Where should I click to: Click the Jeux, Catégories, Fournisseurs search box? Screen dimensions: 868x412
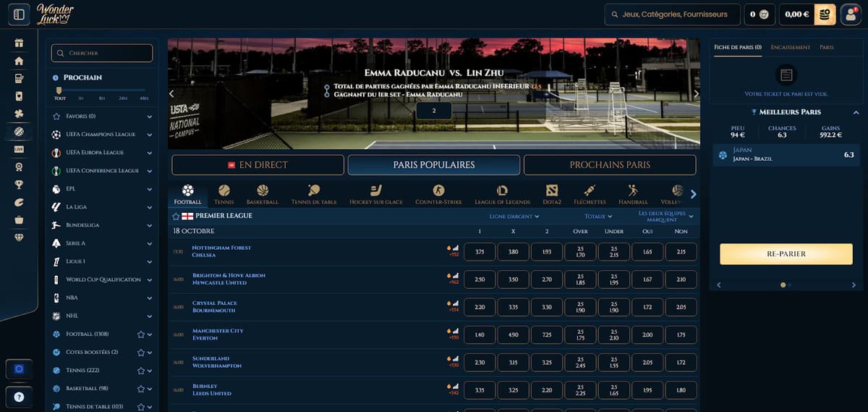[672, 14]
